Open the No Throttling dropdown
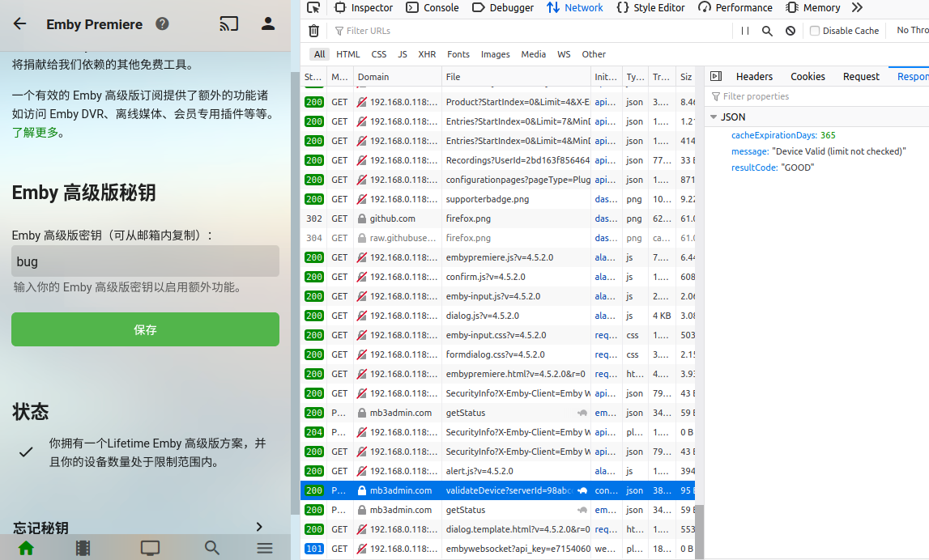This screenshot has width=929, height=560. click(913, 30)
